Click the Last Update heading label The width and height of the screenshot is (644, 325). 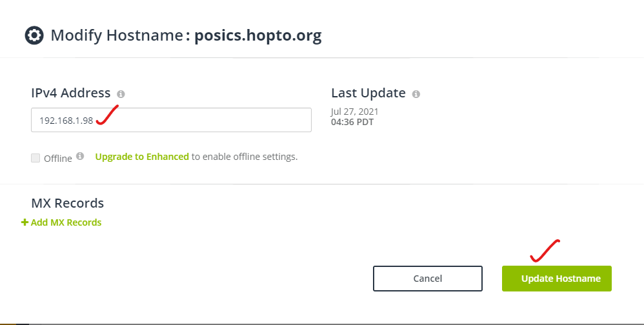368,93
